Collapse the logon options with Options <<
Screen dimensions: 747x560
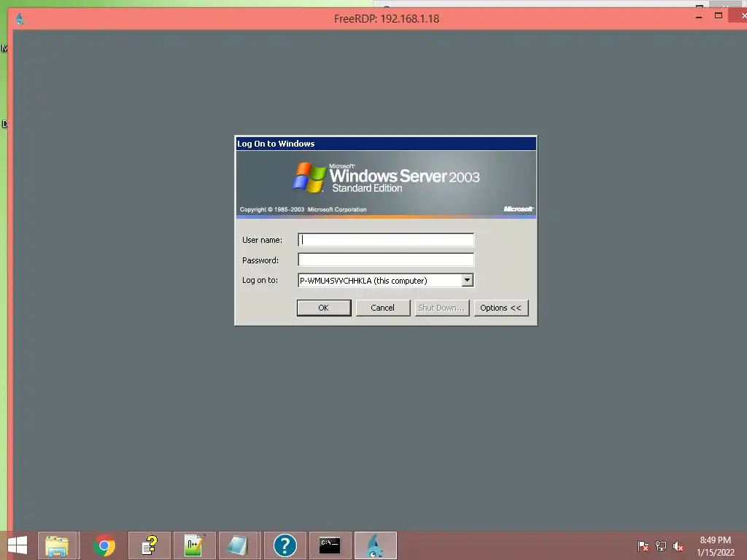(x=500, y=308)
